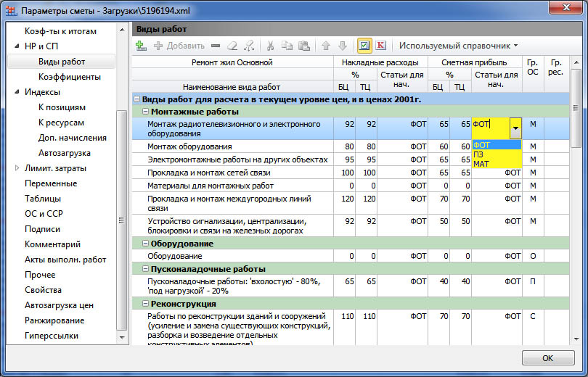Collapse the 'Монтажные работы' group
This screenshot has width=588, height=377.
click(x=146, y=112)
